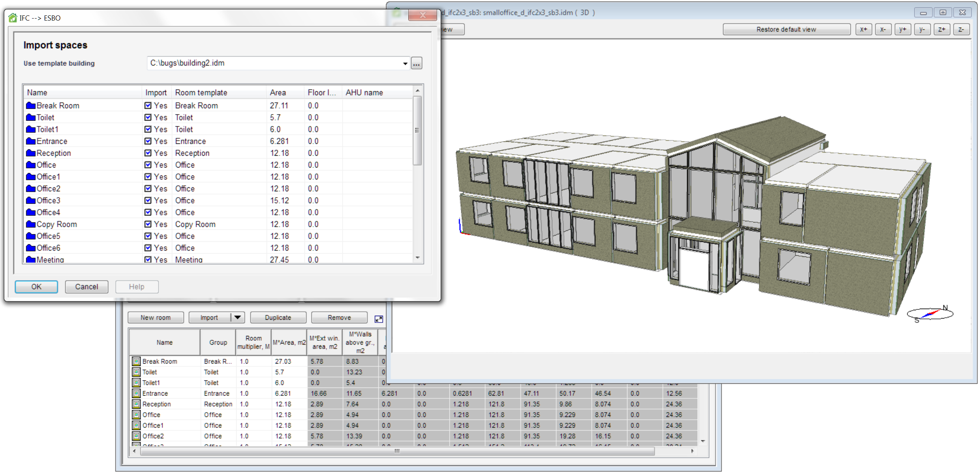
Task: Click the Entrance room icon in lower table
Action: [x=136, y=394]
